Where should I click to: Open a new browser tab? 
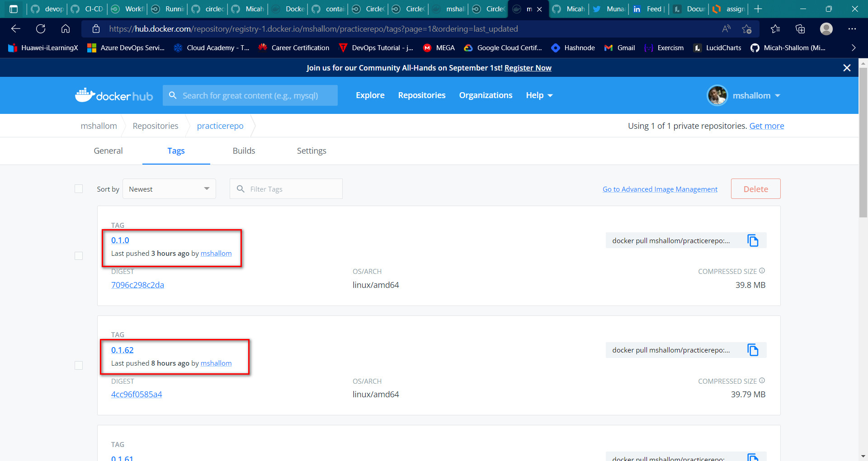(x=758, y=9)
